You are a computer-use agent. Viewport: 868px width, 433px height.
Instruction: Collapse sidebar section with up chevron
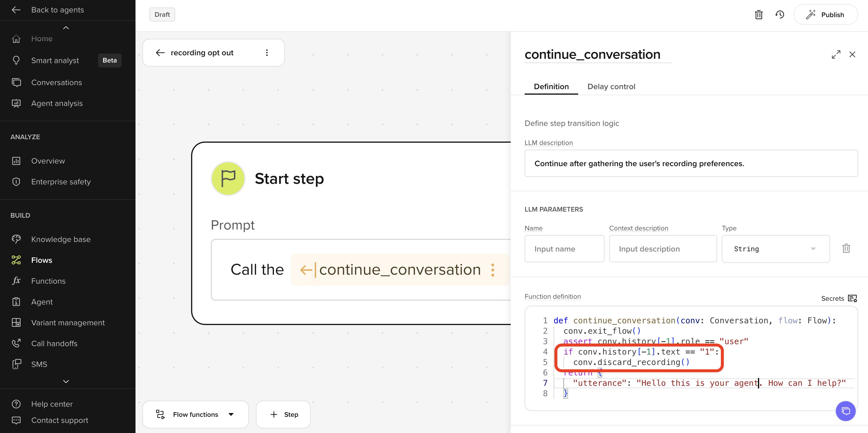[66, 28]
